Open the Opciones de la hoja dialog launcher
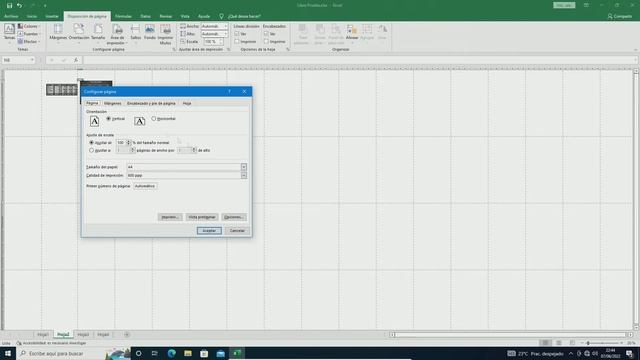The height and width of the screenshot is (360, 640). pos(288,49)
